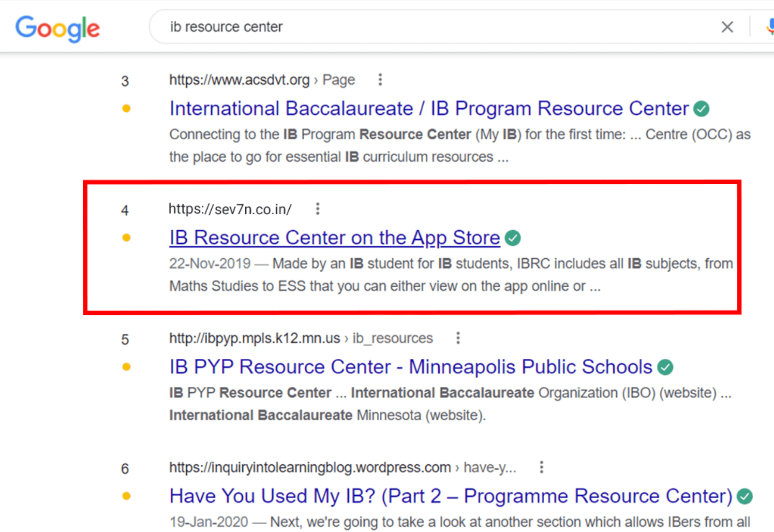This screenshot has width=774, height=532.
Task: Open 'International Baccalaureate / IB Program Resource Center' link
Action: click(429, 109)
